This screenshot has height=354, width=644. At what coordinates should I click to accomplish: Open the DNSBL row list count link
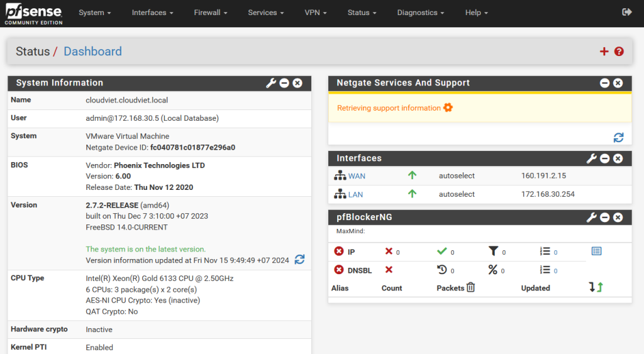555,271
